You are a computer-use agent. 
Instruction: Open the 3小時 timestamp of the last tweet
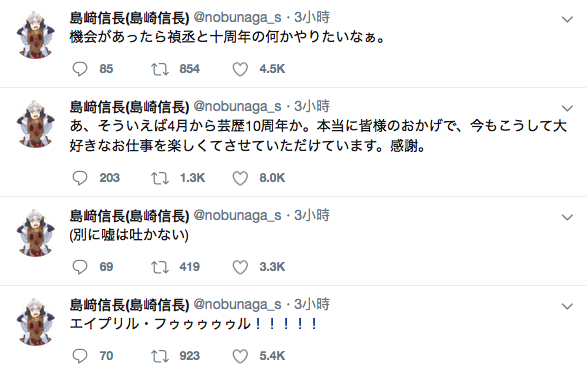[312, 304]
